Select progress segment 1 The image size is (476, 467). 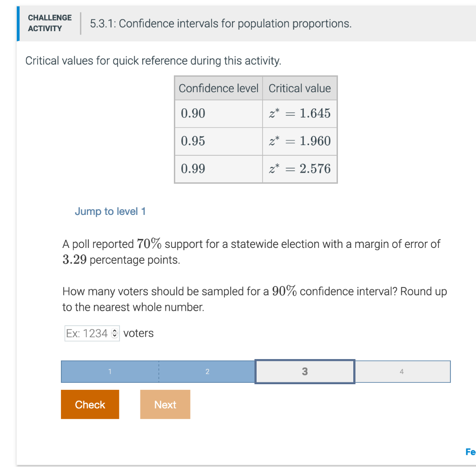pos(110,371)
